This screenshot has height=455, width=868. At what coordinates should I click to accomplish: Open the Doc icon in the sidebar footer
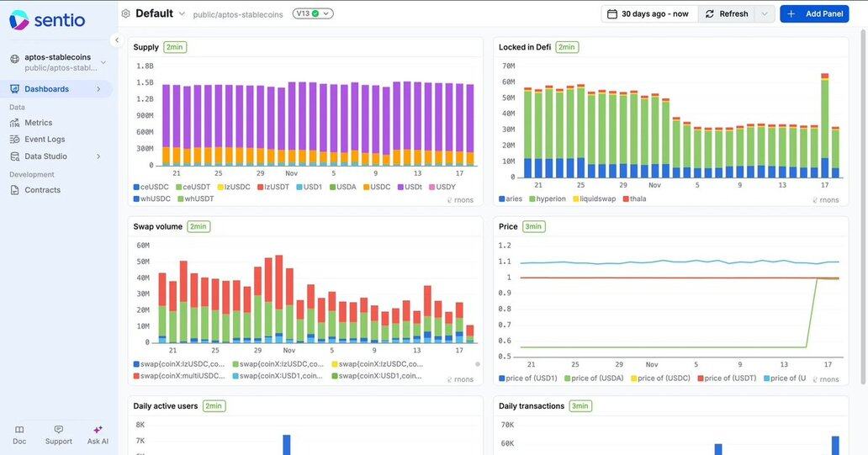tap(19, 430)
